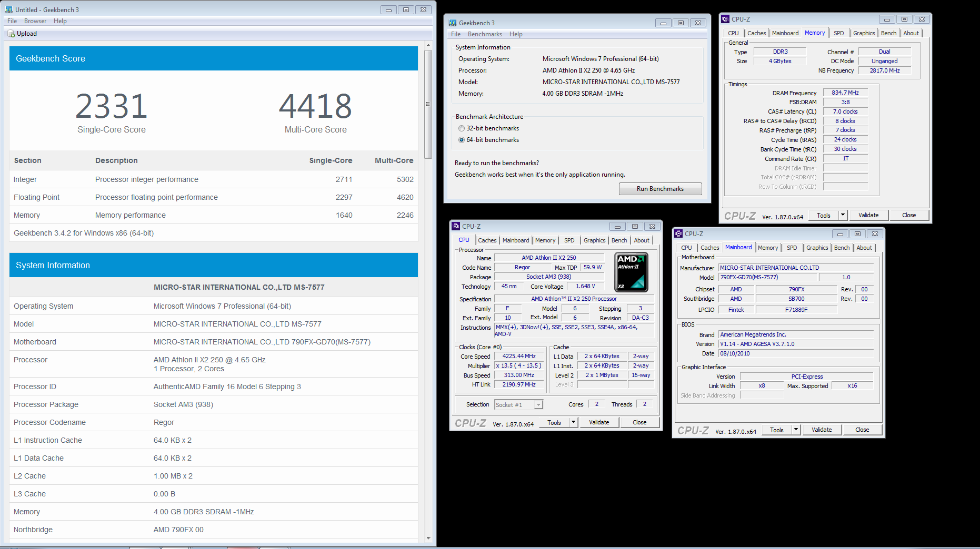Open Mainboard tab in CPU-Z CPU window
Image resolution: width=980 pixels, height=549 pixels.
[516, 240]
